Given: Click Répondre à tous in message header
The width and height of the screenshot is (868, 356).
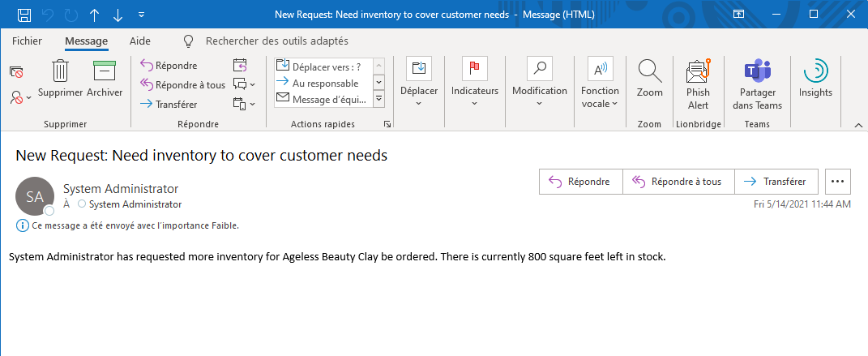Looking at the screenshot, I should 678,182.
